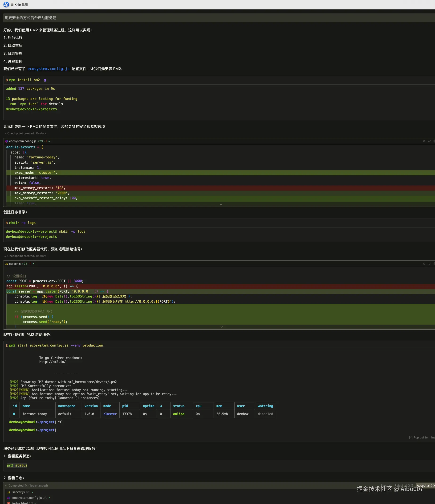Accept ecosystem.config.js diff with checkmark icon
The height and width of the screenshot is (504, 435).
click(429, 141)
